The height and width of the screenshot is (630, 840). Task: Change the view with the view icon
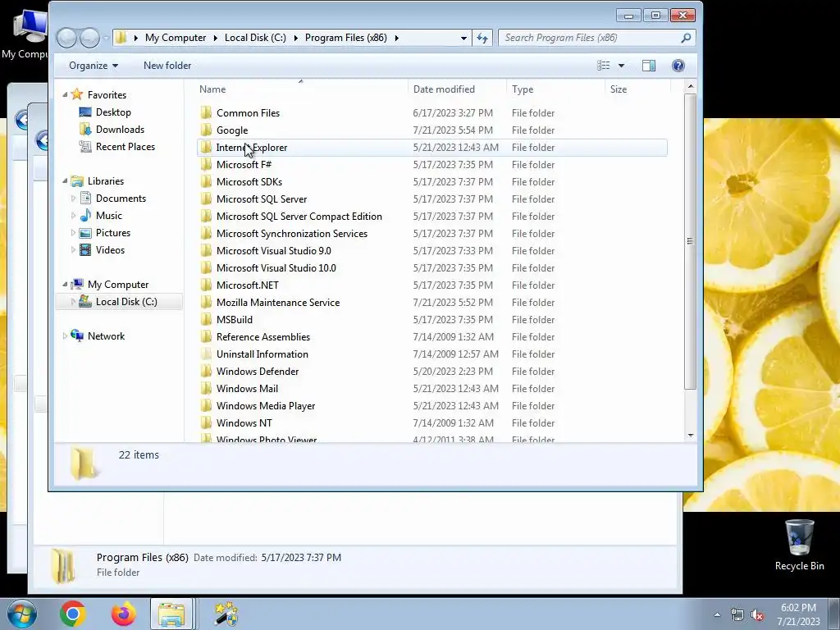(604, 66)
